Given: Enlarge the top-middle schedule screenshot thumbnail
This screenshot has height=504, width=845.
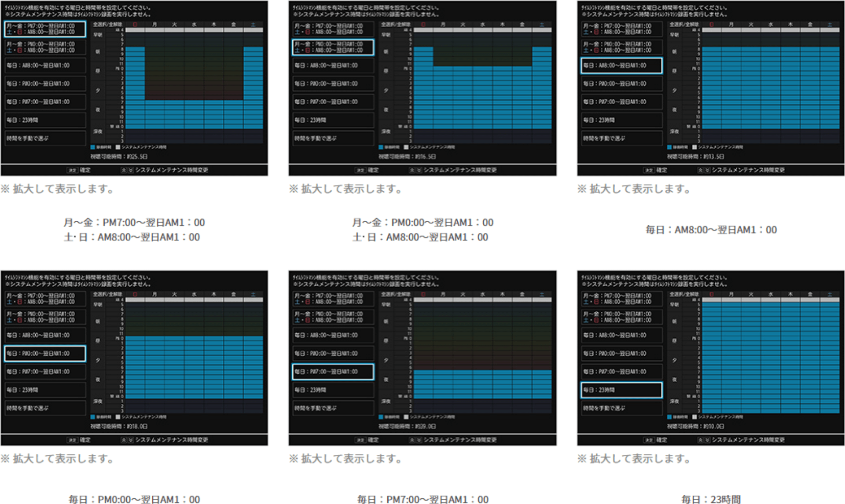Looking at the screenshot, I should point(422,88).
